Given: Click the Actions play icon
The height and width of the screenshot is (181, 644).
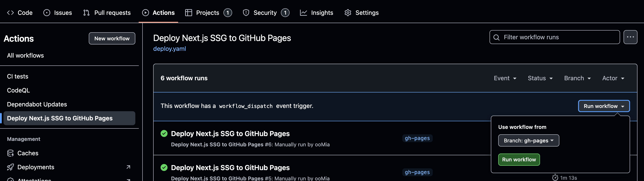Looking at the screenshot, I should click(x=146, y=12).
